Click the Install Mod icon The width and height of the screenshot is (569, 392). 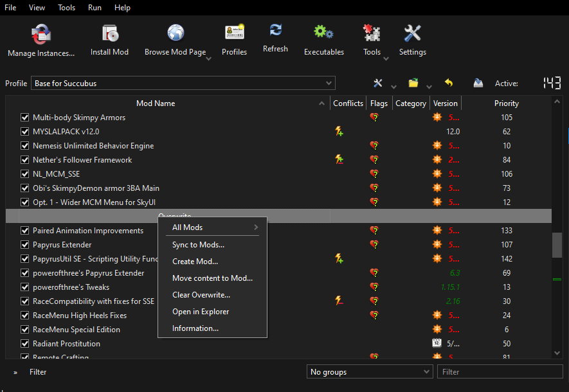point(110,33)
